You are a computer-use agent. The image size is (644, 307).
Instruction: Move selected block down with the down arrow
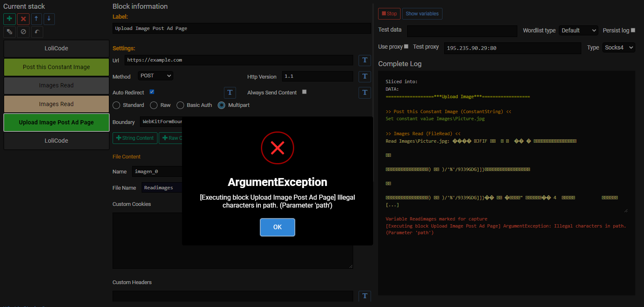(x=49, y=19)
